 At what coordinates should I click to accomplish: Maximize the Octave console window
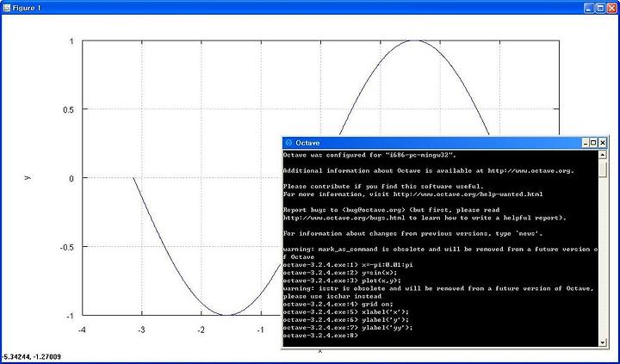click(594, 143)
